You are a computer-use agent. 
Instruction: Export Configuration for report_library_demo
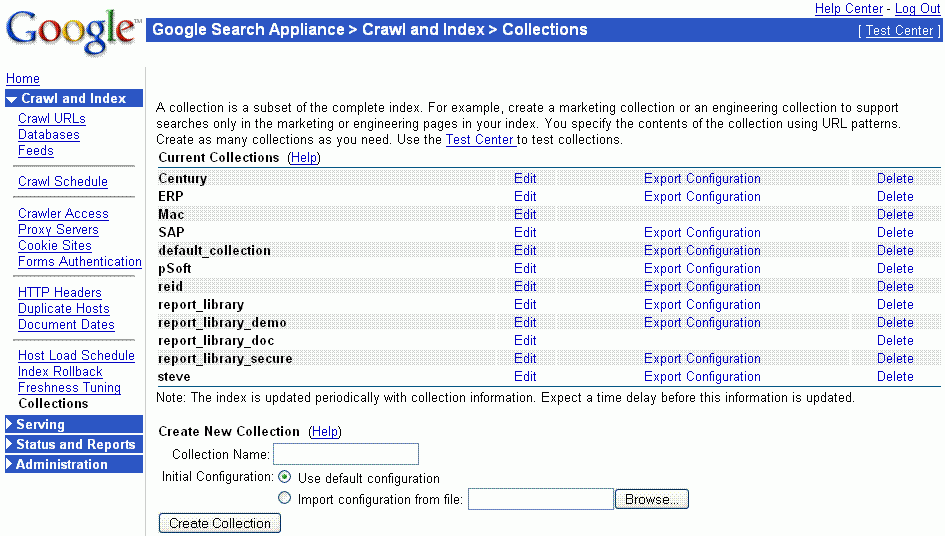coord(702,323)
